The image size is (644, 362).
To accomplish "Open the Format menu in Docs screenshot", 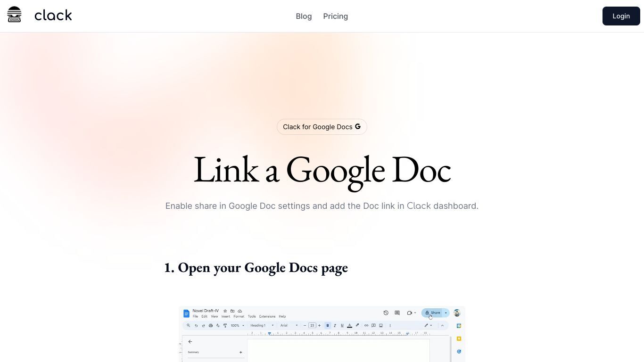I will coord(239,316).
